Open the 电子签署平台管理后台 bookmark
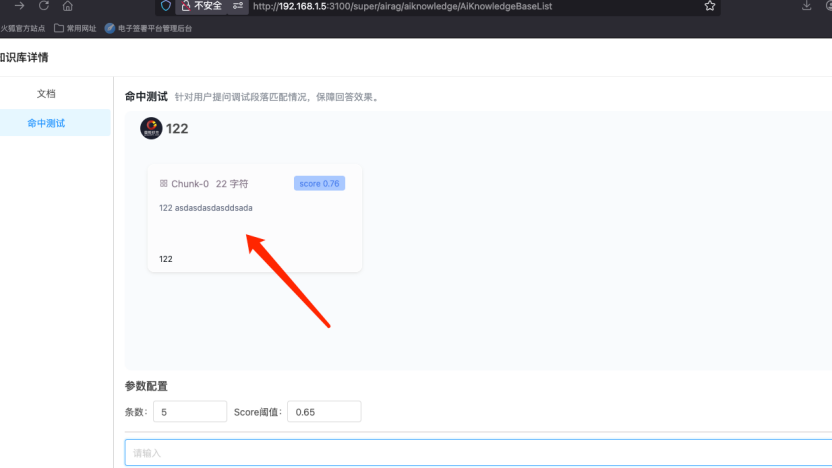The height and width of the screenshot is (468, 832). point(148,29)
